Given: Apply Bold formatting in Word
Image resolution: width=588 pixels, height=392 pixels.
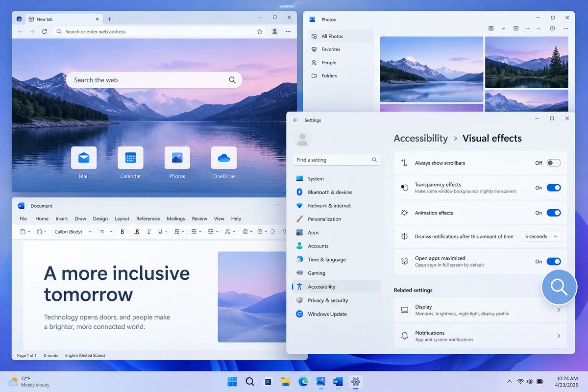Looking at the screenshot, I should tap(122, 232).
